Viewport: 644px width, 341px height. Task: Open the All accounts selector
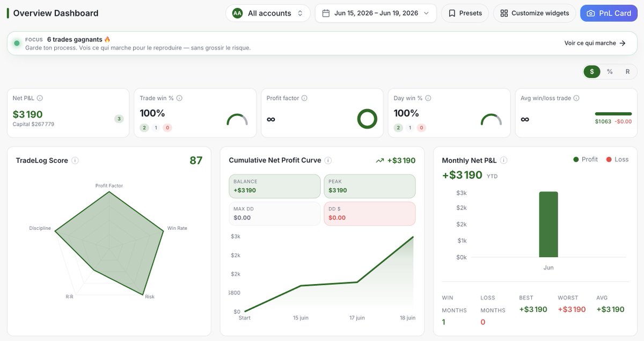pos(268,13)
